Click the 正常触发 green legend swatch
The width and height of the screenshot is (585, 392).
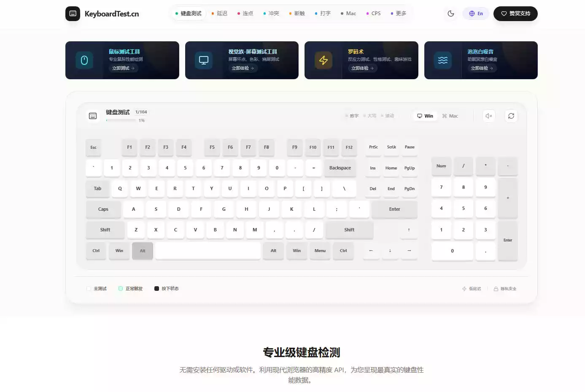[x=121, y=289]
